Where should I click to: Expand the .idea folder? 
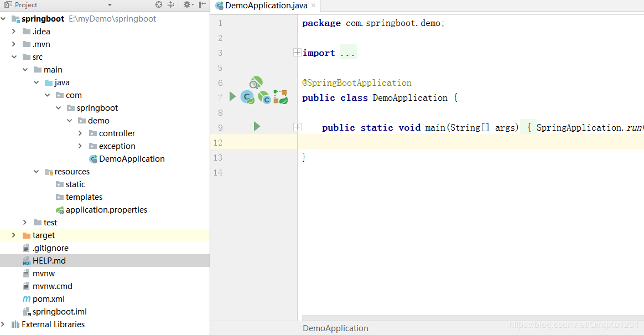click(14, 31)
